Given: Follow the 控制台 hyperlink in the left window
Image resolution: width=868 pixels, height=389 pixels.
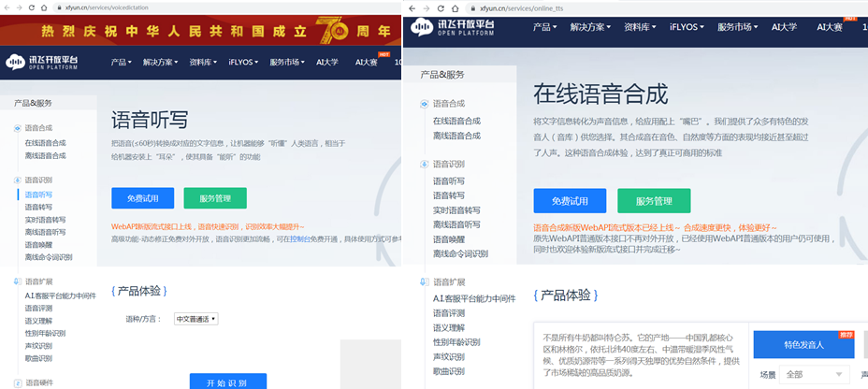Looking at the screenshot, I should 299,239.
